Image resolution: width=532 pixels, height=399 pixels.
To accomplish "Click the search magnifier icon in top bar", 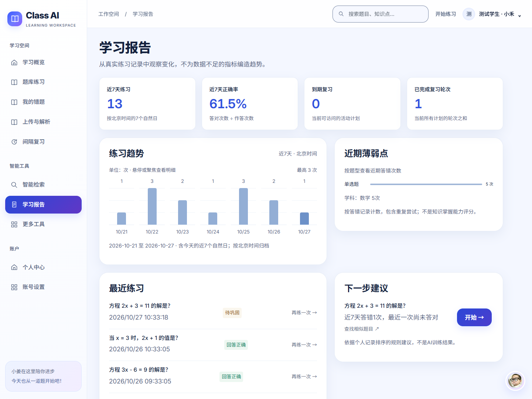I will [341, 14].
